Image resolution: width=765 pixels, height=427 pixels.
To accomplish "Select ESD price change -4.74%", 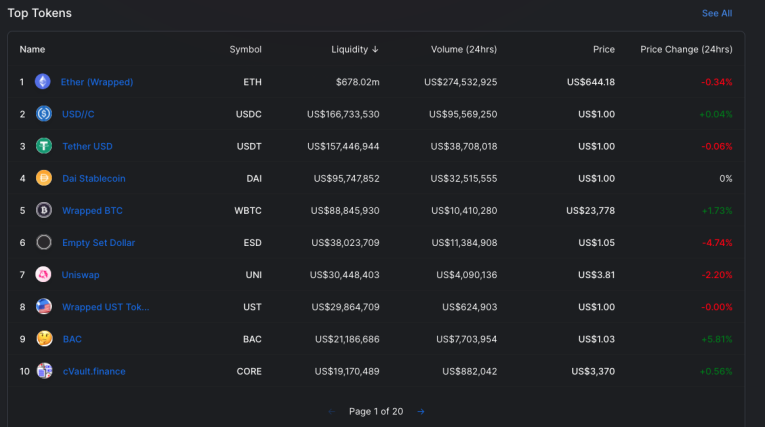I will point(717,243).
